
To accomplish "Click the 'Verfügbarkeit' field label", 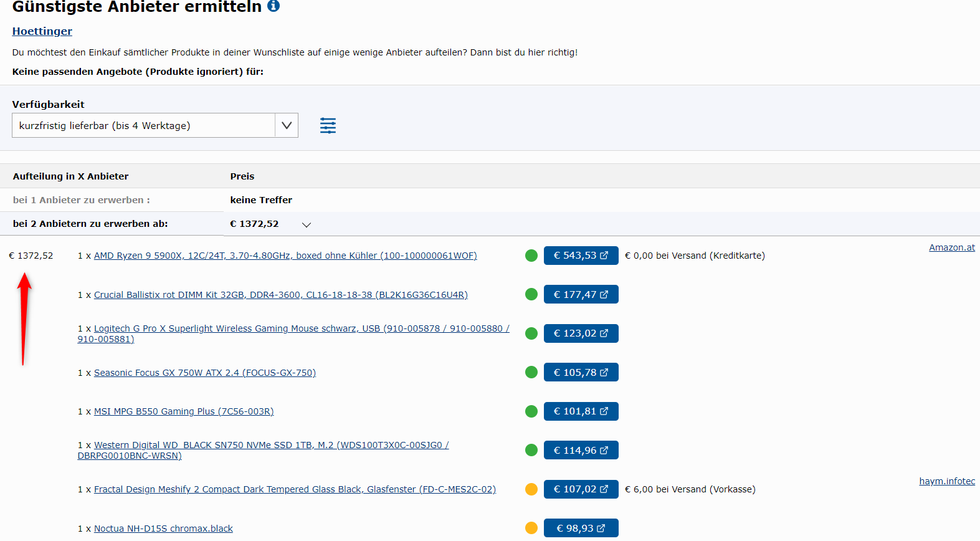I will pos(48,105).
